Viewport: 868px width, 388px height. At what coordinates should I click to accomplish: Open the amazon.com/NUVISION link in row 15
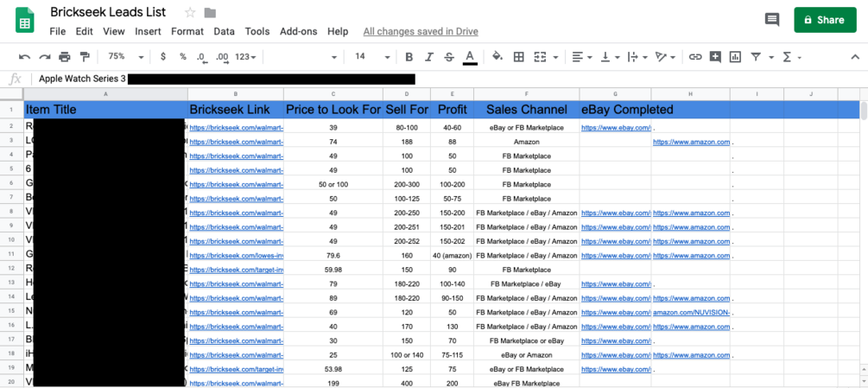pyautogui.click(x=691, y=313)
